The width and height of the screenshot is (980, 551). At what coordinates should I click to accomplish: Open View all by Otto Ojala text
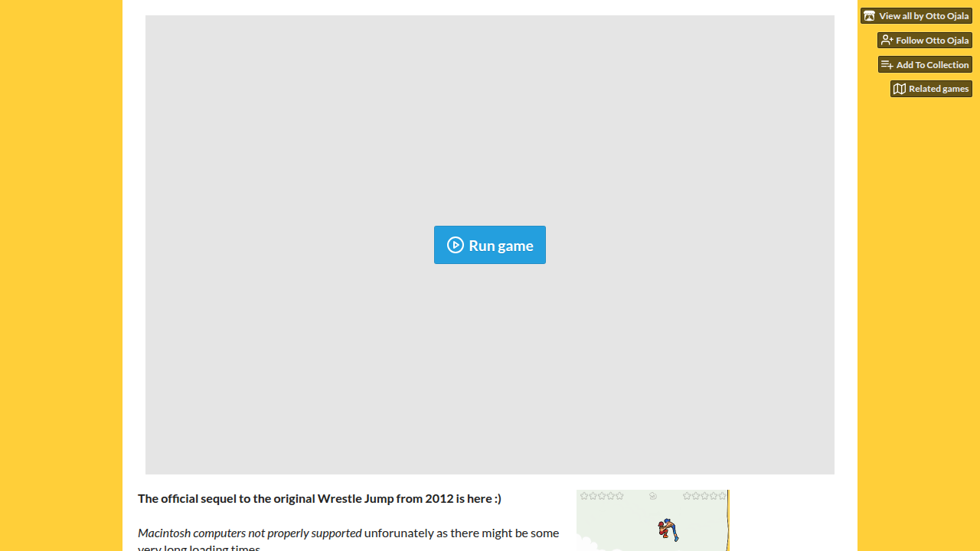coord(923,16)
